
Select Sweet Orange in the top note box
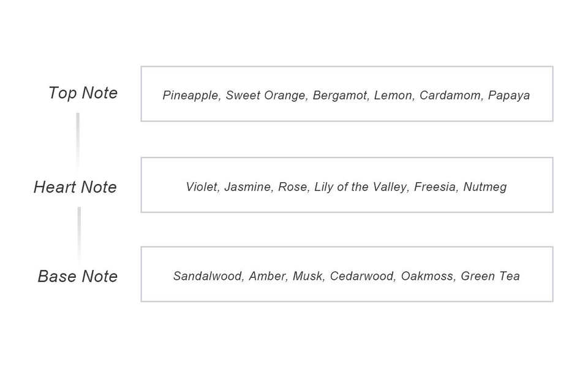[265, 96]
